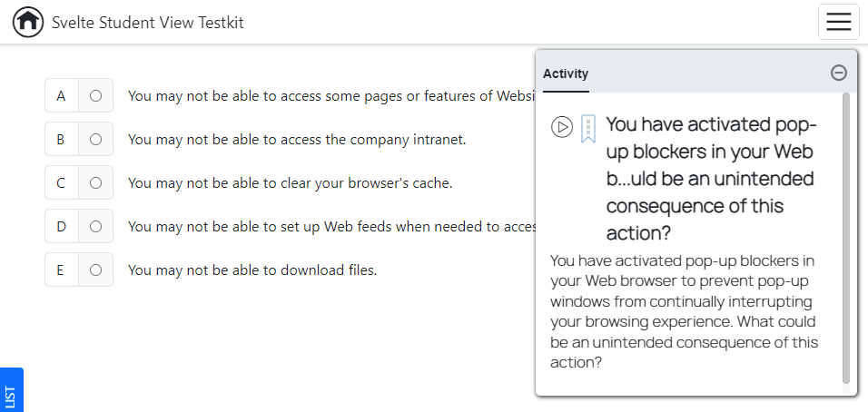Viewport: 868px width, 412px height.
Task: Click the letter D option label
Action: pos(62,226)
